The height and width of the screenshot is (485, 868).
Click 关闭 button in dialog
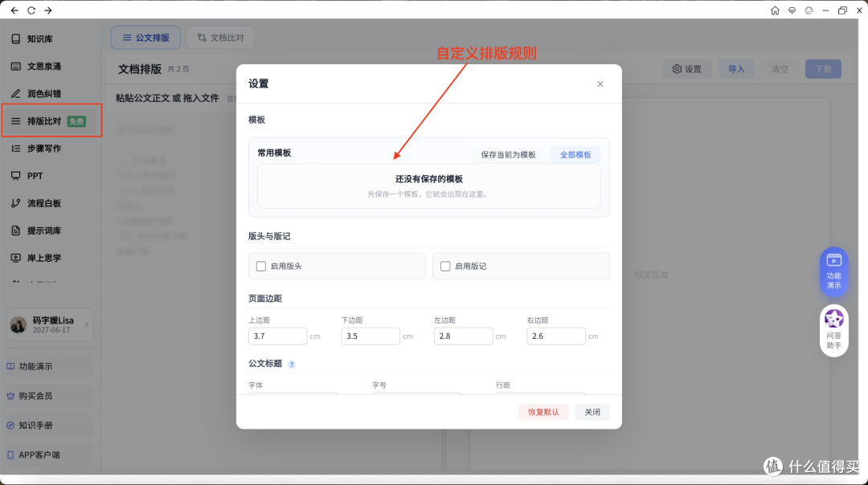pyautogui.click(x=592, y=412)
